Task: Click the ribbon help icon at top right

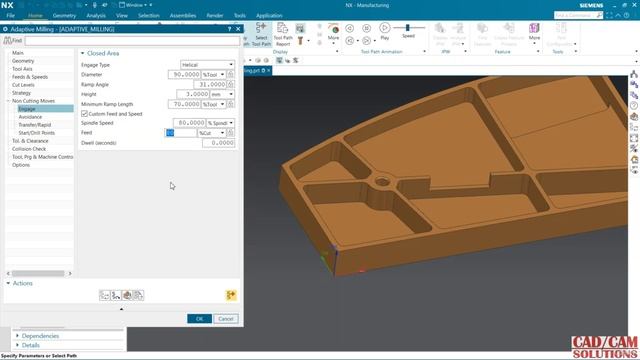Action: 627,15
